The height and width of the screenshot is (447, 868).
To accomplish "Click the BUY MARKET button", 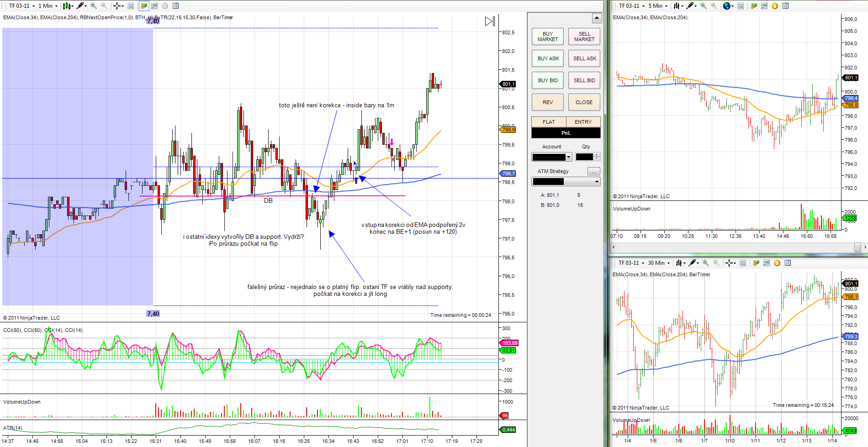I will (548, 37).
